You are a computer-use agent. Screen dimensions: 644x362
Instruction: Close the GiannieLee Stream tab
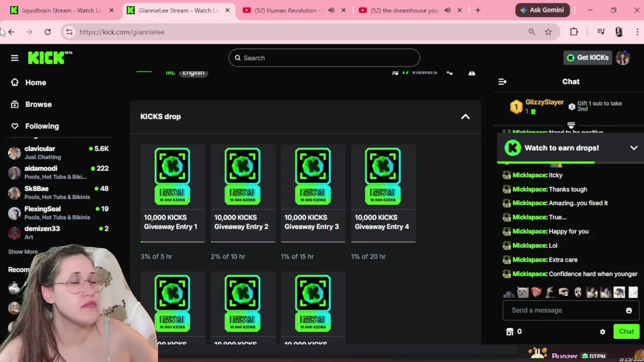coord(227,10)
